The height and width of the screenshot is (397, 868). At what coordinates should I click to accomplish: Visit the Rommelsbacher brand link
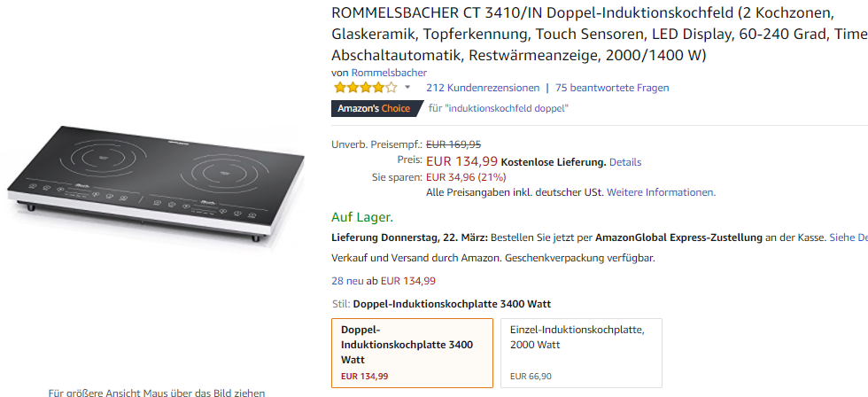[389, 73]
